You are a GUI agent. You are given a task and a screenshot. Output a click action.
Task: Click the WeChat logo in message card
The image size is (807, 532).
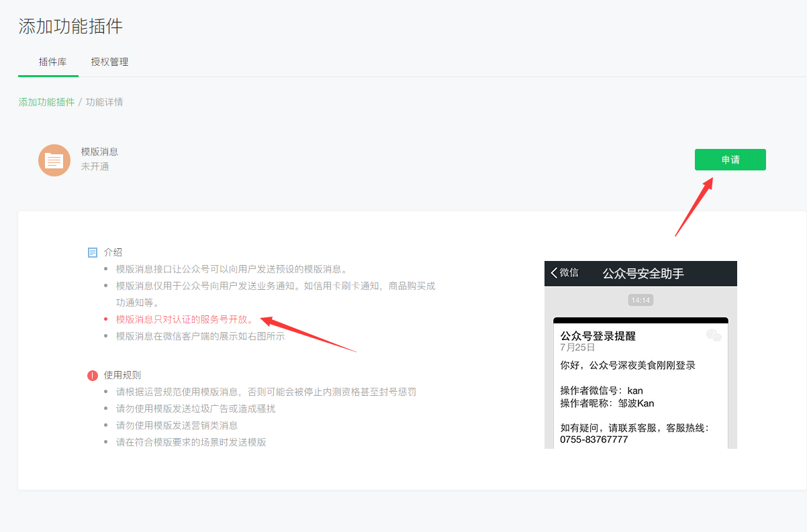click(714, 335)
